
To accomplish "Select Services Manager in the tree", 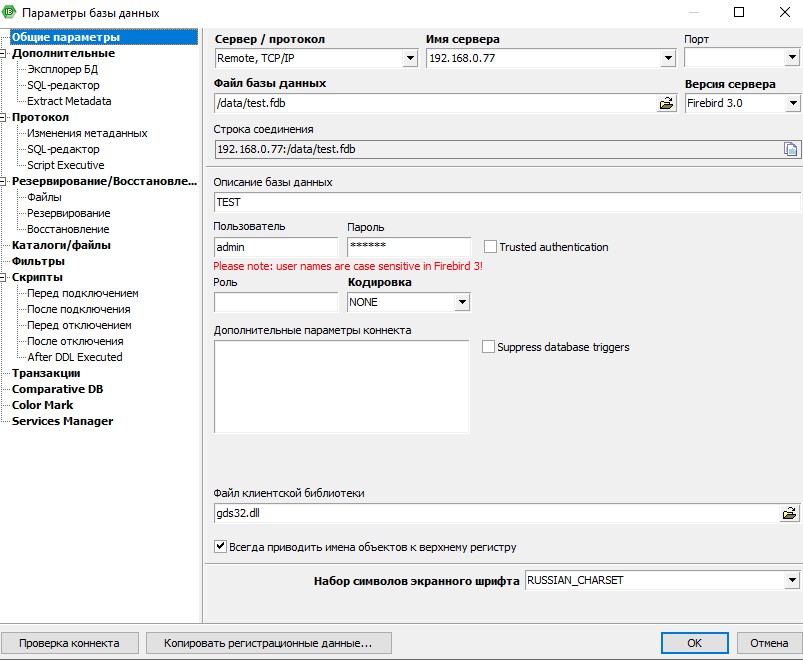I will click(x=62, y=421).
